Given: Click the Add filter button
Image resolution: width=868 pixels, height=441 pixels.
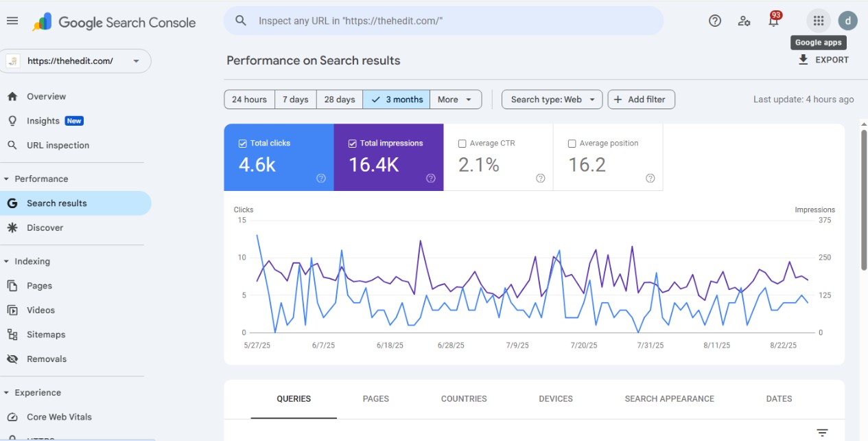Looking at the screenshot, I should click(641, 99).
